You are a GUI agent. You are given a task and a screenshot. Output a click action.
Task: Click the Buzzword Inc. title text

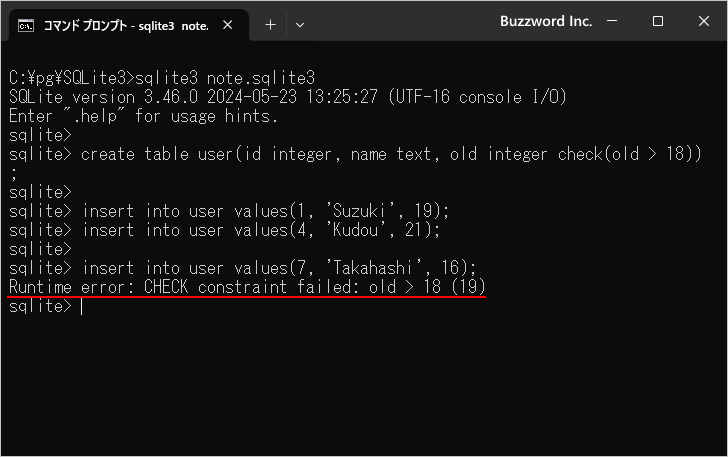pos(546,21)
